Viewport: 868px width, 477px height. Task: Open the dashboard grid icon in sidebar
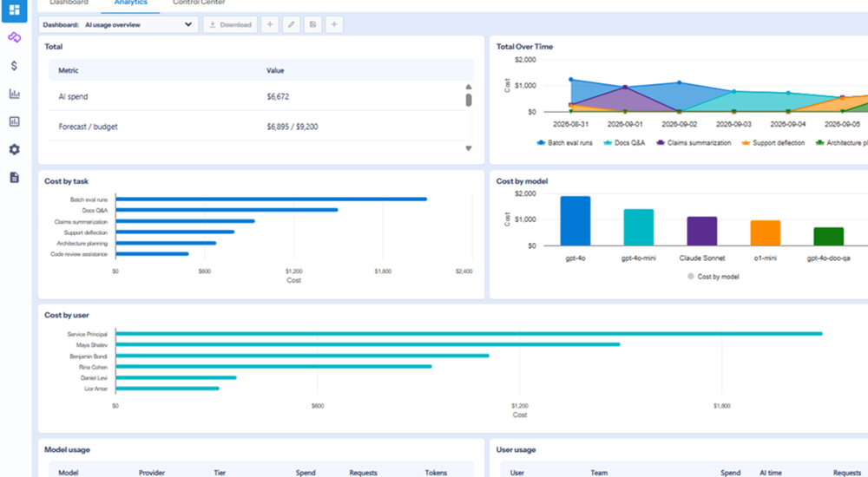tap(15, 10)
